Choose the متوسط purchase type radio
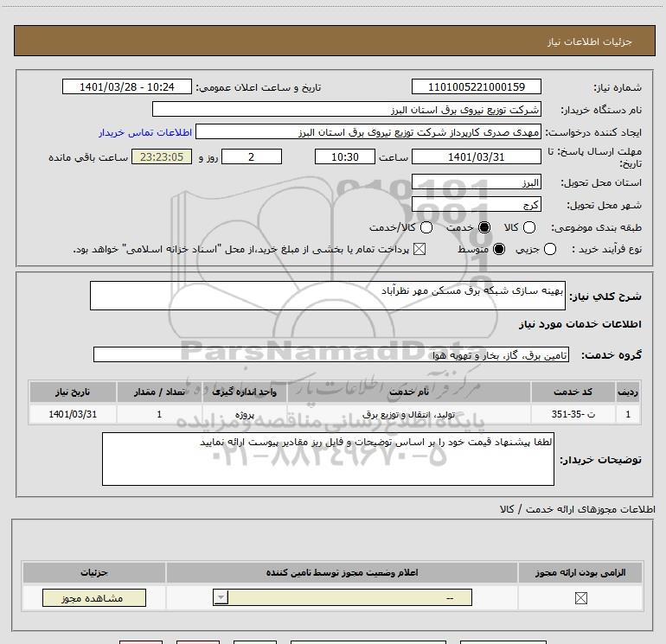Image resolution: width=666 pixels, height=644 pixels. pos(499,249)
